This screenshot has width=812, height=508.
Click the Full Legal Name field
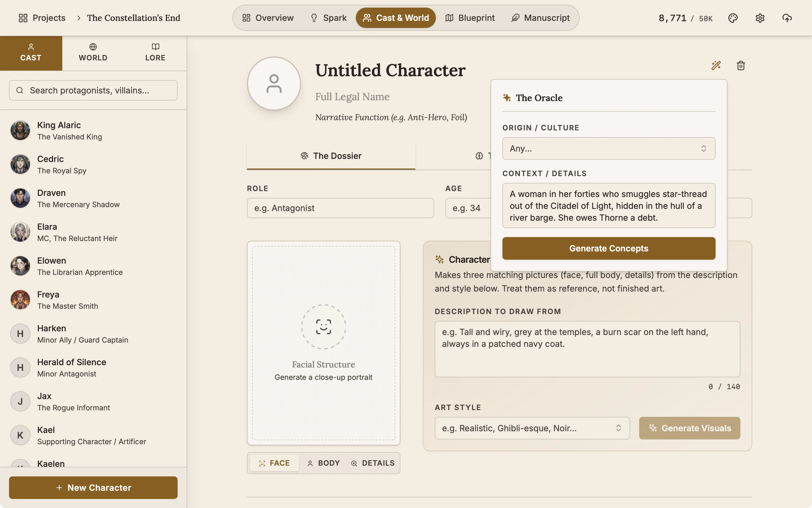click(x=352, y=97)
